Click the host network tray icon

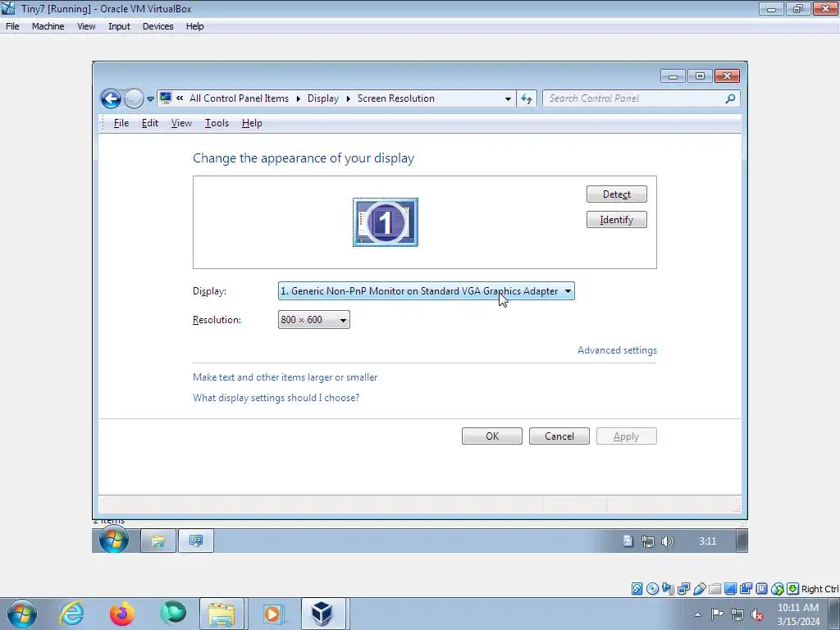point(737,614)
